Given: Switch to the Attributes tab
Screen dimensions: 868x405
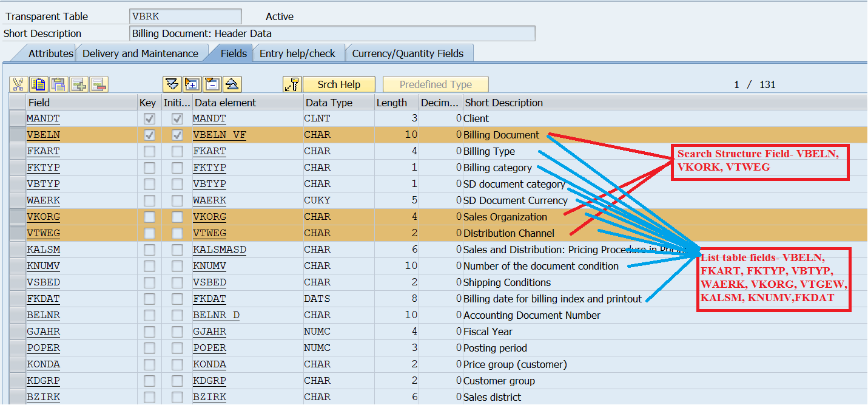Looking at the screenshot, I should pos(50,53).
